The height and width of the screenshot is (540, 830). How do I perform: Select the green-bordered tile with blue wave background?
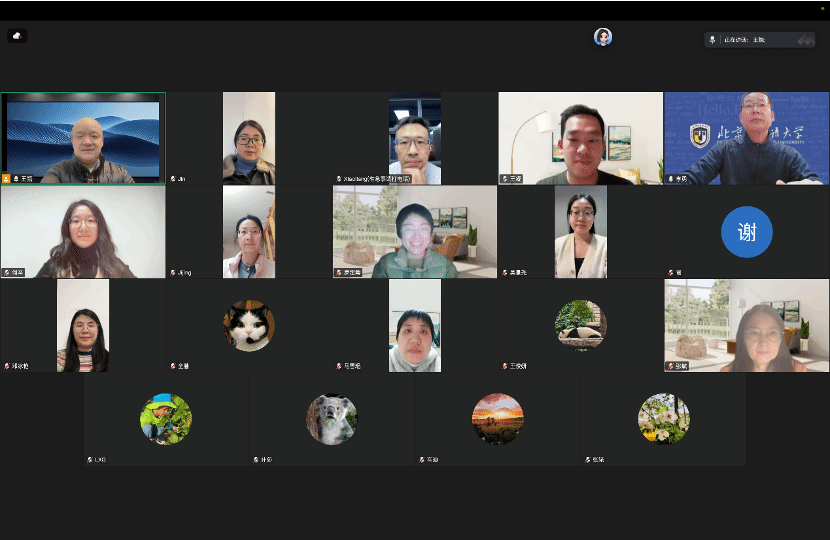pos(83,138)
